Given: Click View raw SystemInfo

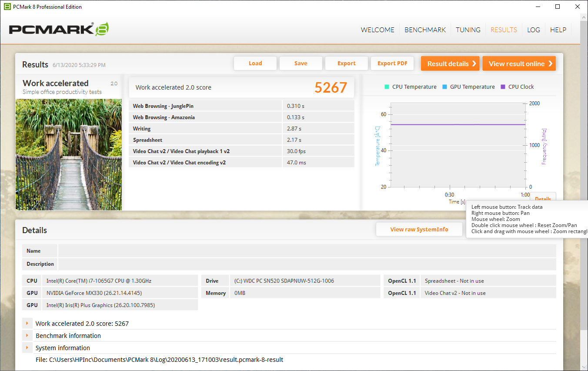Looking at the screenshot, I should 419,229.
